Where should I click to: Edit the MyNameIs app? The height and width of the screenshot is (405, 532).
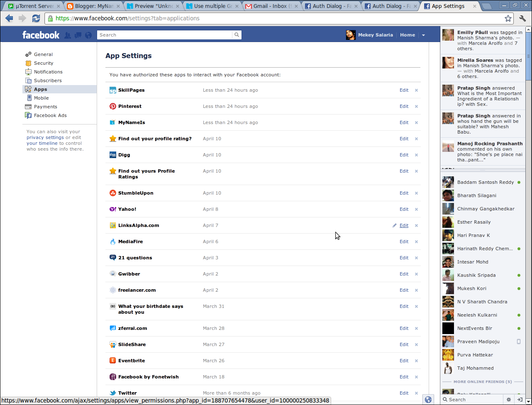pos(404,122)
